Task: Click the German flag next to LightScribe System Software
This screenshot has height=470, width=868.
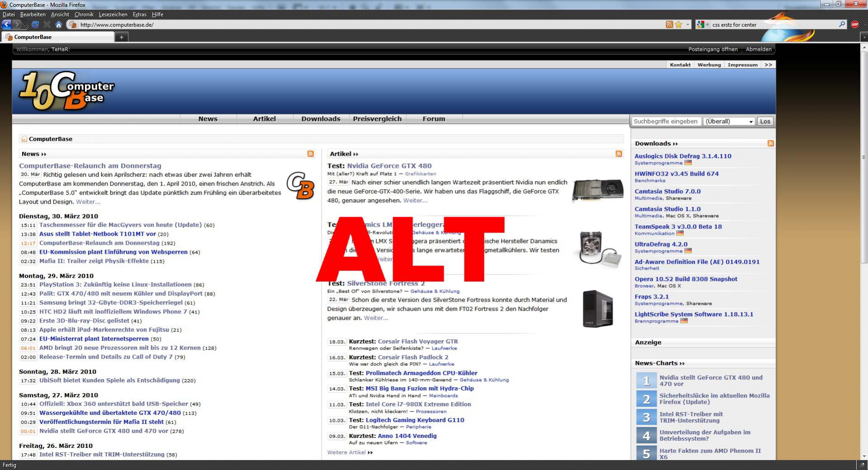Action: 684,321
